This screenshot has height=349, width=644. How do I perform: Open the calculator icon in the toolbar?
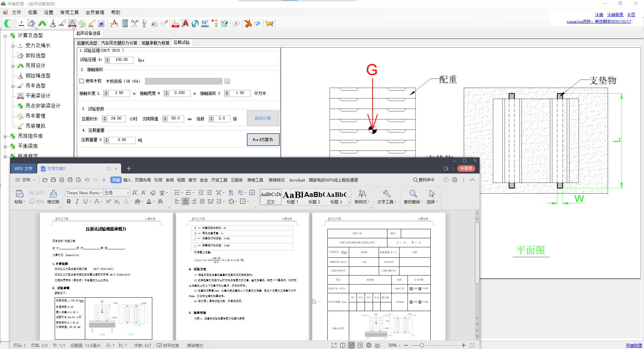(x=125, y=23)
